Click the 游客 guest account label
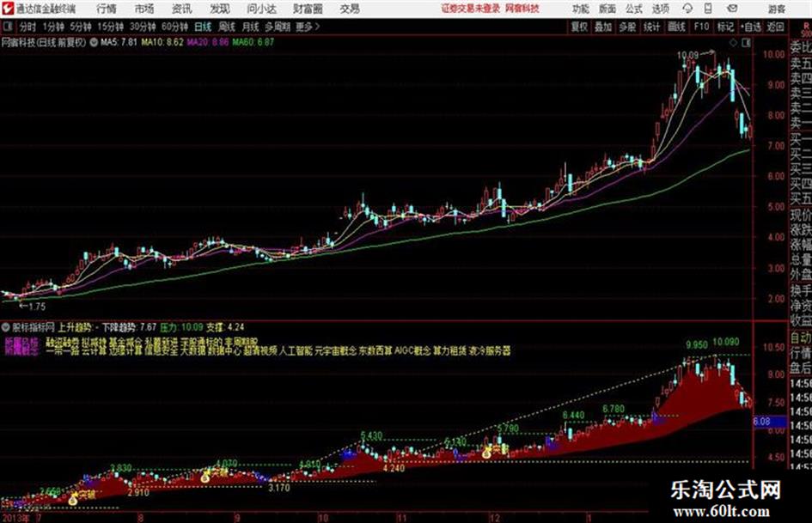Screen dimensions: 812x523 (x=777, y=9)
